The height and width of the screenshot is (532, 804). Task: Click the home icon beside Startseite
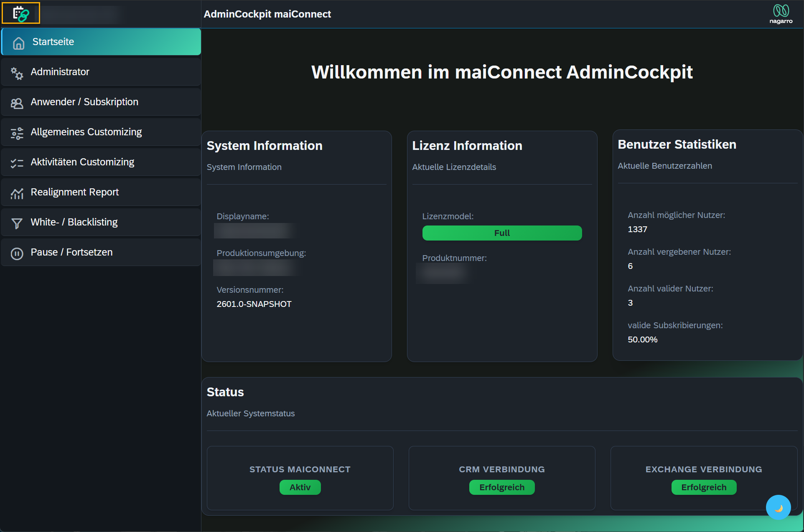(18, 43)
